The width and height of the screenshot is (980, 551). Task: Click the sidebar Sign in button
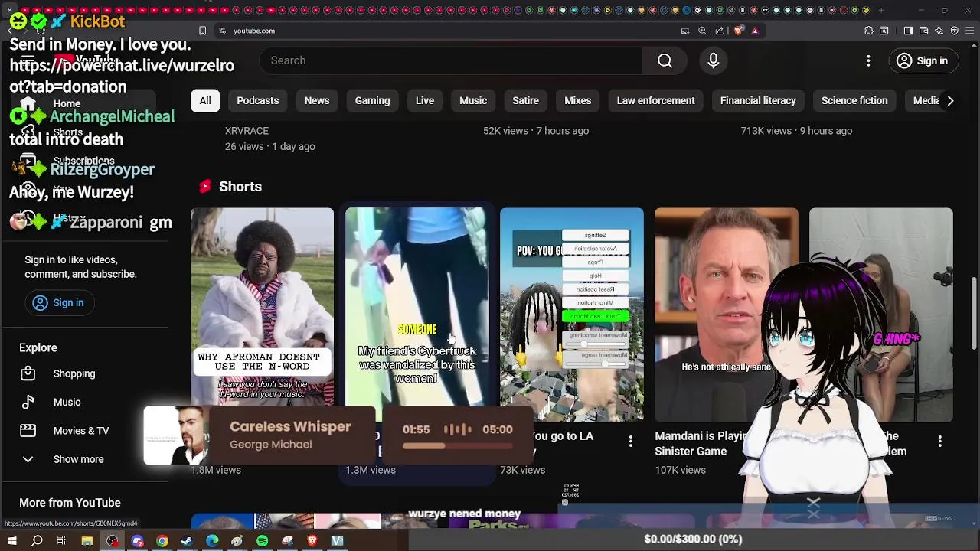59,302
